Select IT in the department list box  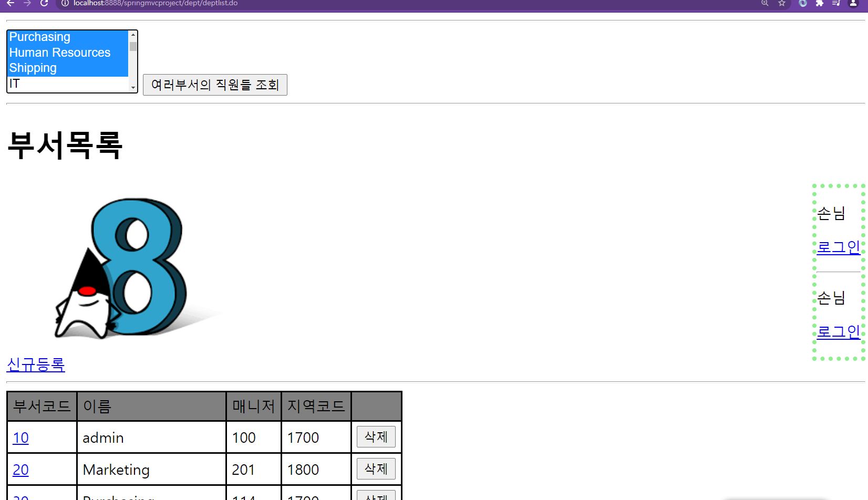pos(68,84)
